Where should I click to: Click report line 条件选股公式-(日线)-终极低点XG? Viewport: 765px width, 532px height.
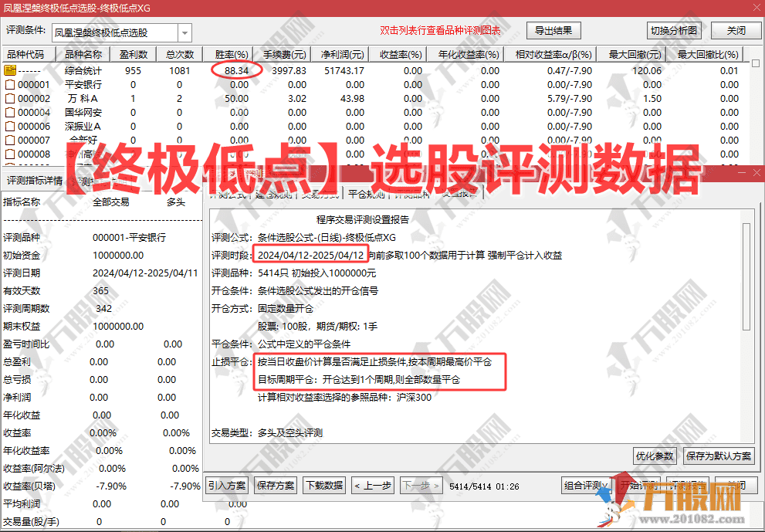[x=327, y=238]
